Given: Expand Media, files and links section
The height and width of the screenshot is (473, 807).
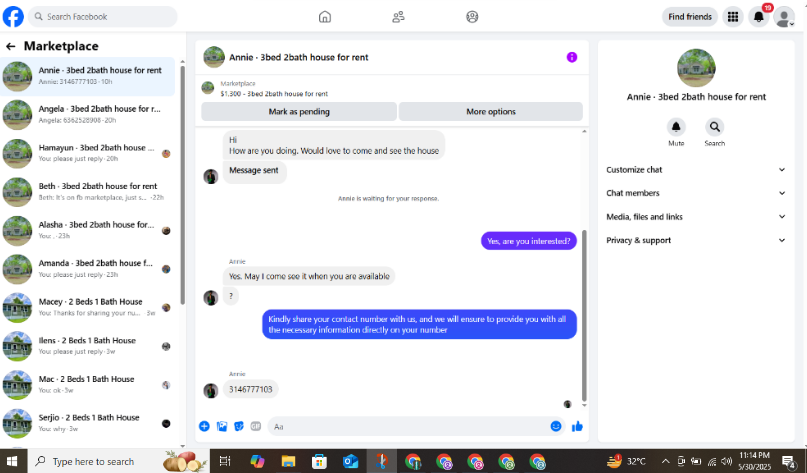Looking at the screenshot, I should point(696,217).
